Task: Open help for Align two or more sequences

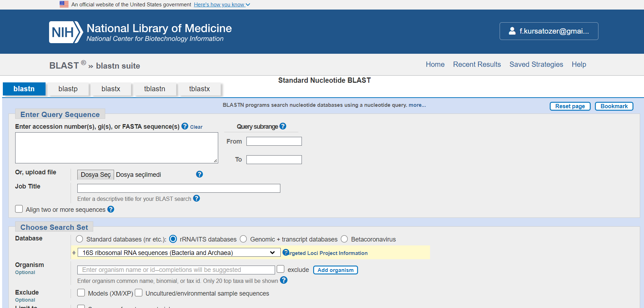Action: pyautogui.click(x=111, y=209)
